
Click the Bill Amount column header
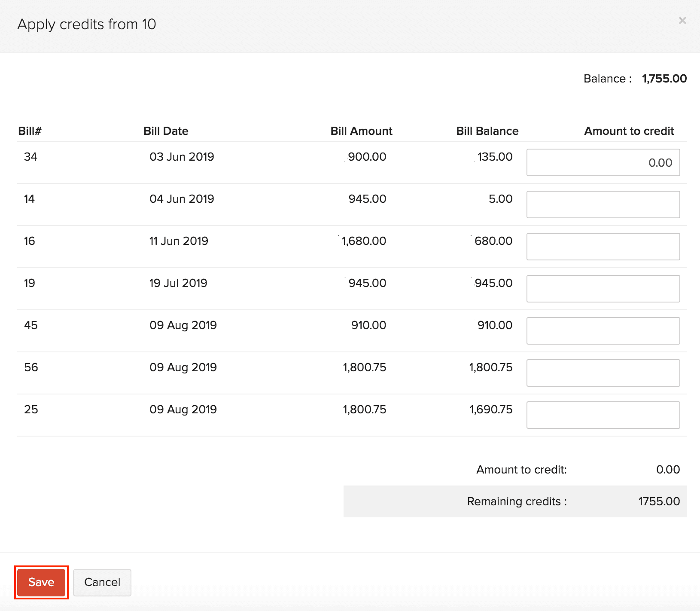pyautogui.click(x=361, y=131)
